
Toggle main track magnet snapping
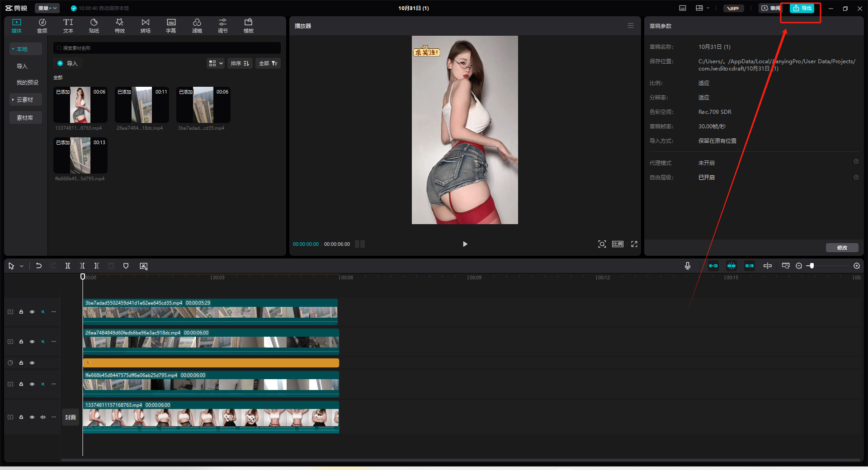713,266
